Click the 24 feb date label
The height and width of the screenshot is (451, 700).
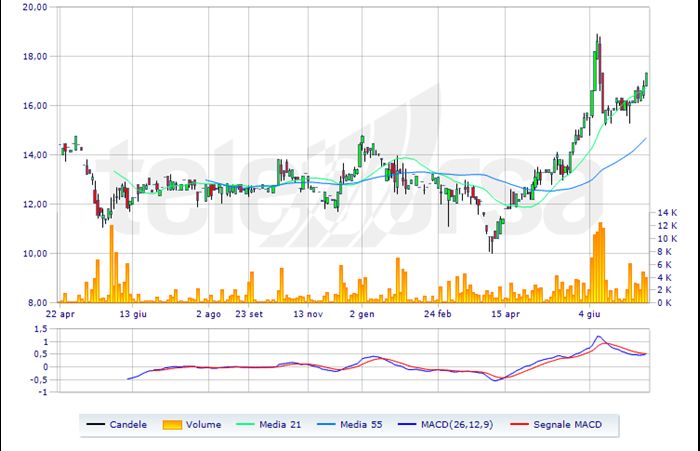click(x=438, y=314)
